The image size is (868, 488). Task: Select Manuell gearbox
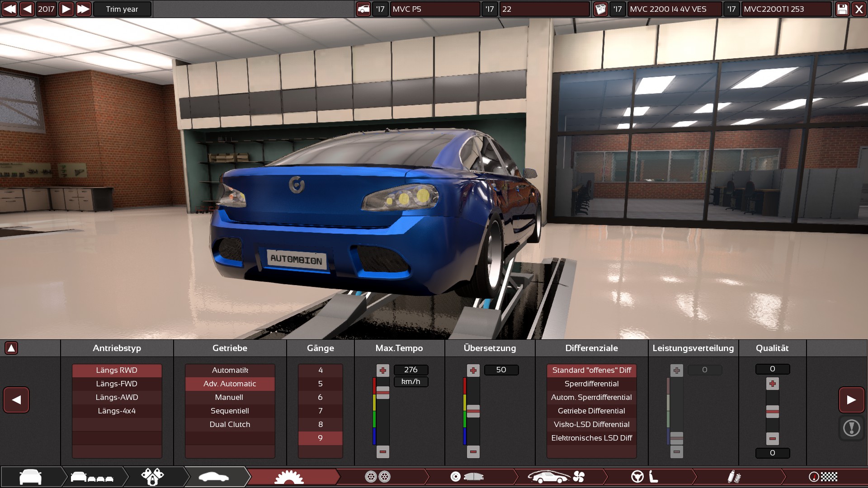coord(230,398)
